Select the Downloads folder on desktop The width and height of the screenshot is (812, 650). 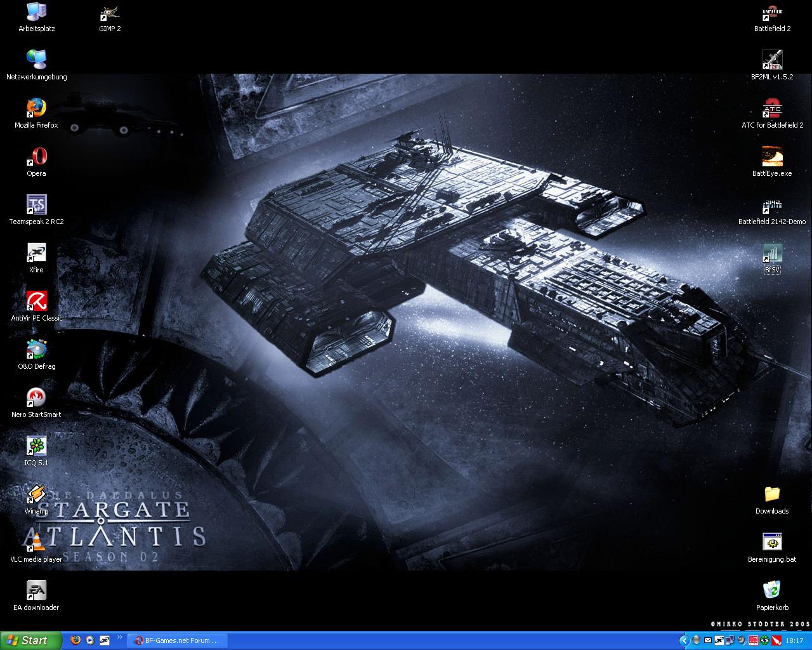[772, 500]
